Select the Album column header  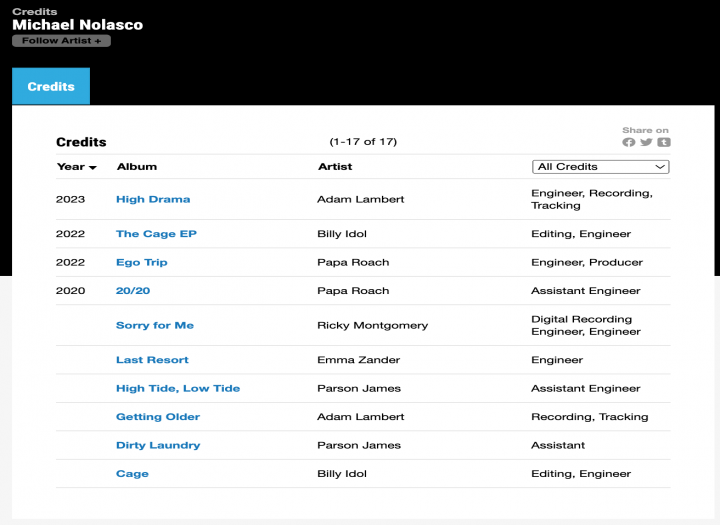point(137,167)
